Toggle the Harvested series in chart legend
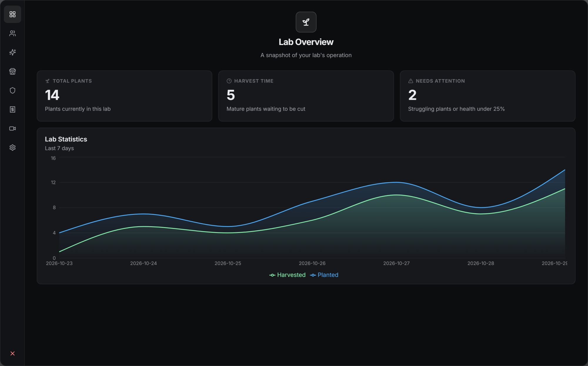Viewport: 588px width, 366px height. click(287, 275)
